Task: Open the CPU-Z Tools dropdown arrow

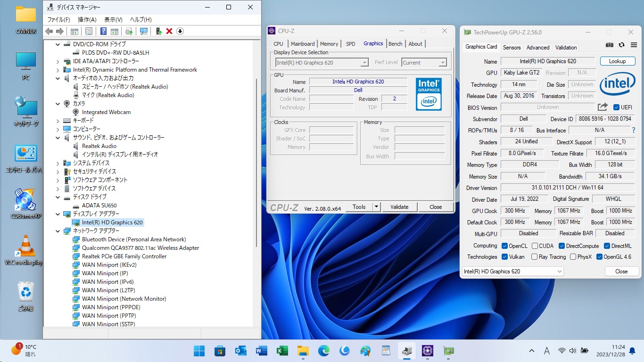Action: [376, 207]
